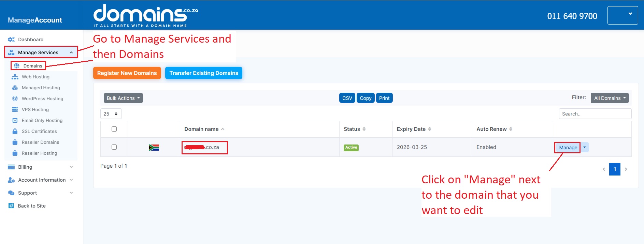644x244 pixels.
Task: Click into the Search field
Action: (x=595, y=114)
